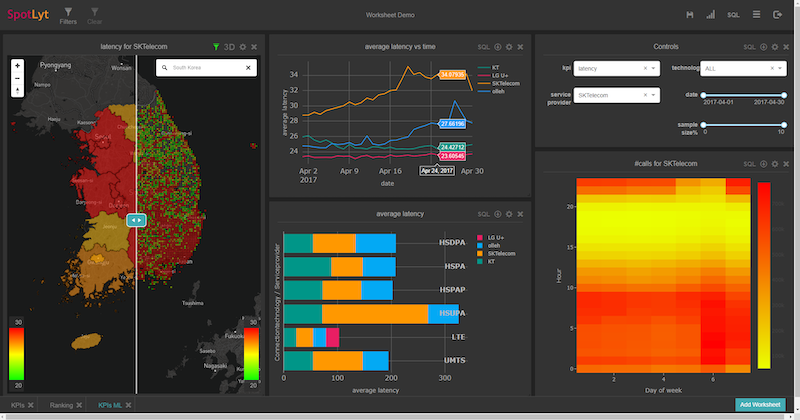Click the South Korea map search field
The width and height of the screenshot is (800, 420).
(206, 67)
